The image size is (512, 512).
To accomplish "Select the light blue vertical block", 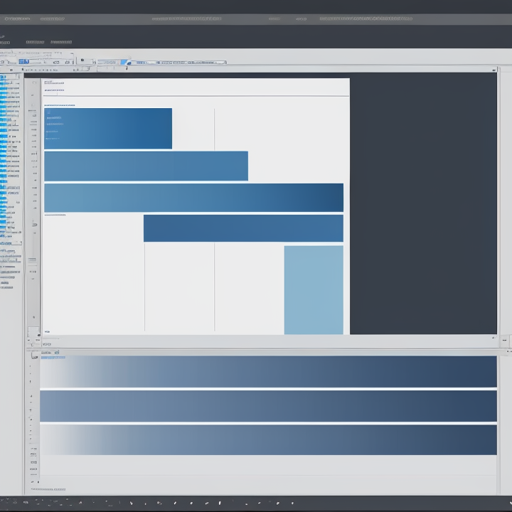I will 313,290.
